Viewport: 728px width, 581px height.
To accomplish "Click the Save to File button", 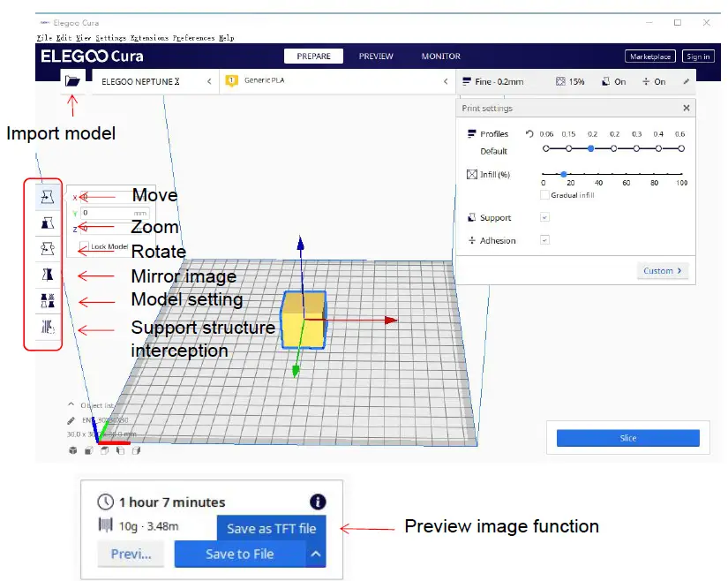I will (x=240, y=554).
